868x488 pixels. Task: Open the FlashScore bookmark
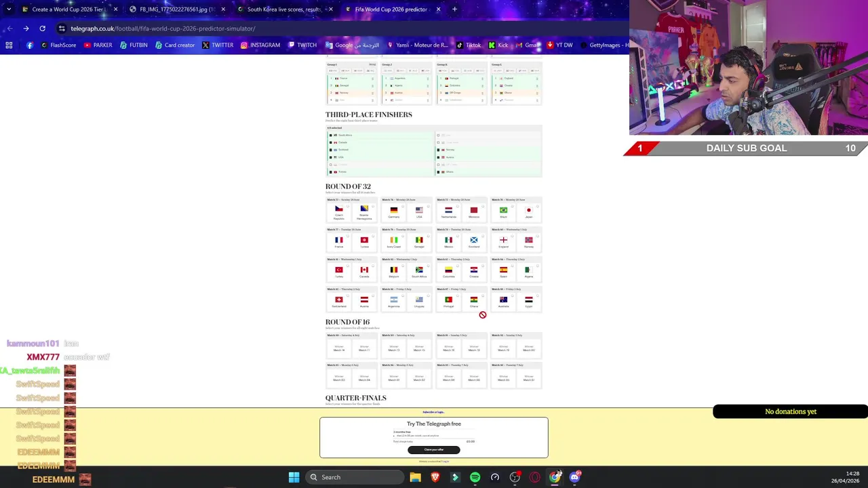point(58,45)
